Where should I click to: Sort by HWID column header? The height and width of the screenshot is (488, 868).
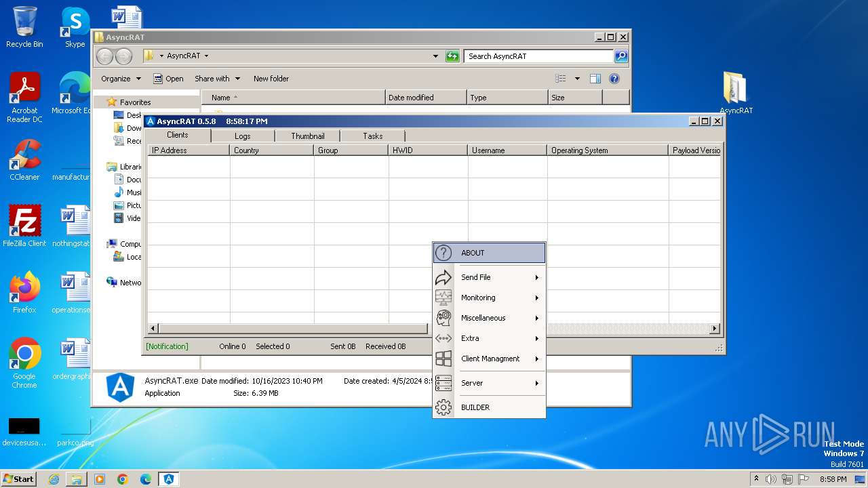click(428, 150)
